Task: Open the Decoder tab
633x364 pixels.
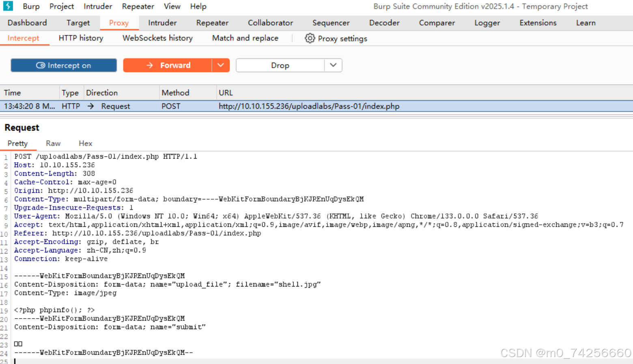Action: (x=384, y=23)
